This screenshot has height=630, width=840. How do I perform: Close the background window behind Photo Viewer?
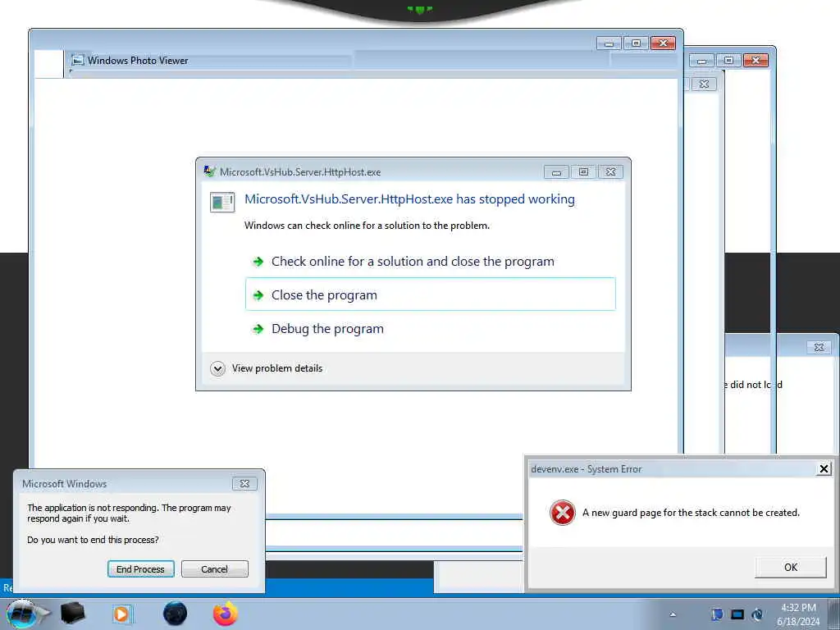(x=756, y=60)
